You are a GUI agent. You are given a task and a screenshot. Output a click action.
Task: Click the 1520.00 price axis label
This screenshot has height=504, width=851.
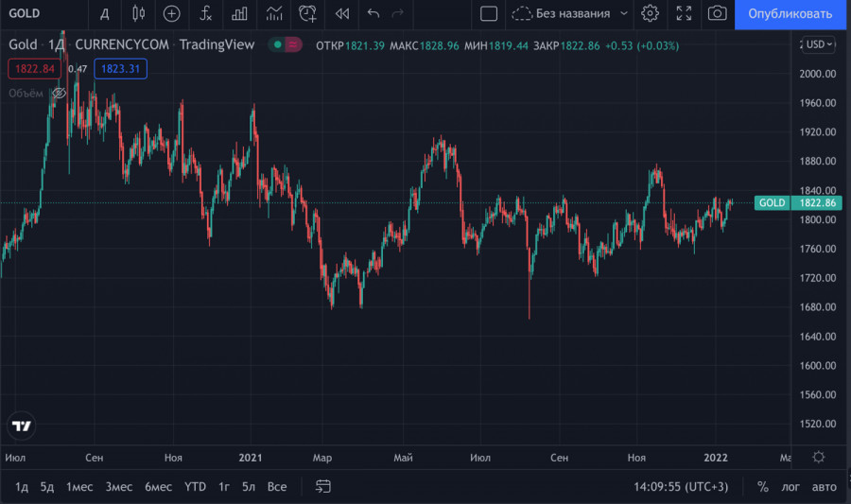[x=817, y=424]
